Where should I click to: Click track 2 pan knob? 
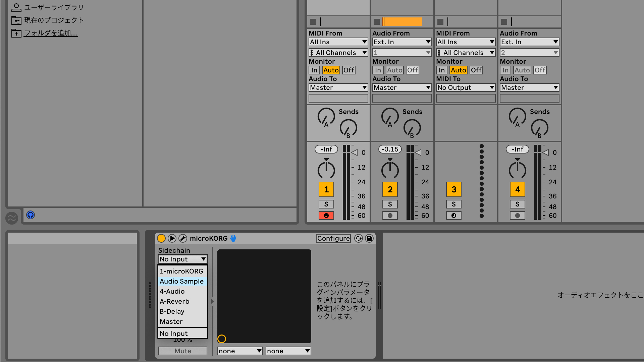(x=390, y=169)
